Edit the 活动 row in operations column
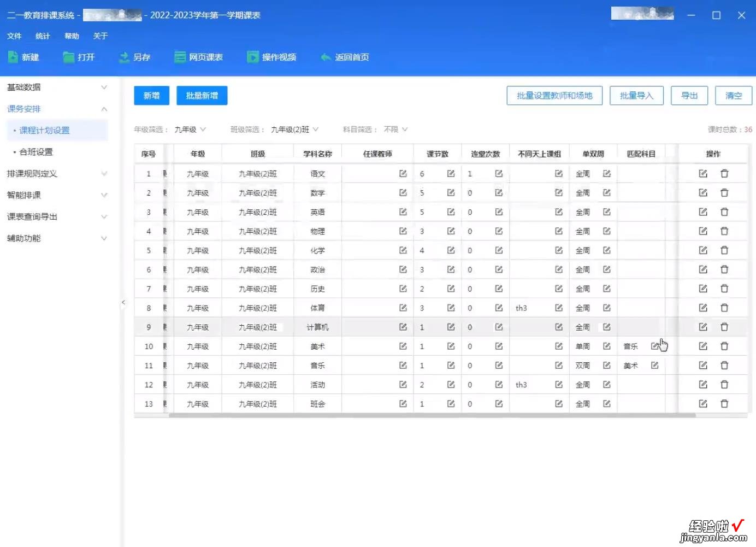 pyautogui.click(x=703, y=385)
